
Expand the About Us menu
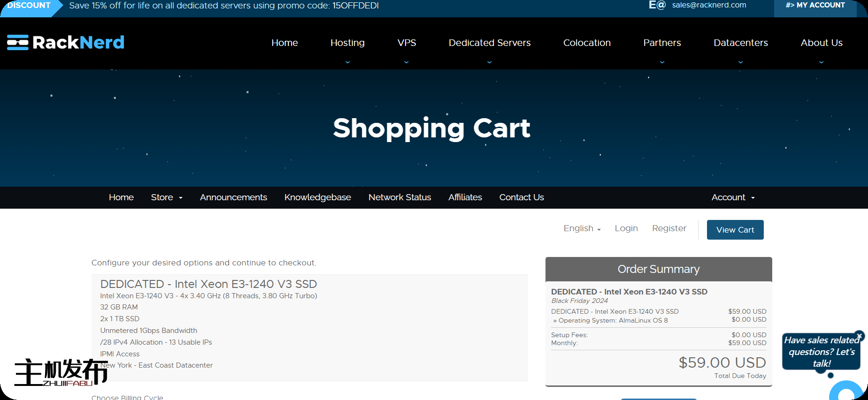(x=821, y=62)
